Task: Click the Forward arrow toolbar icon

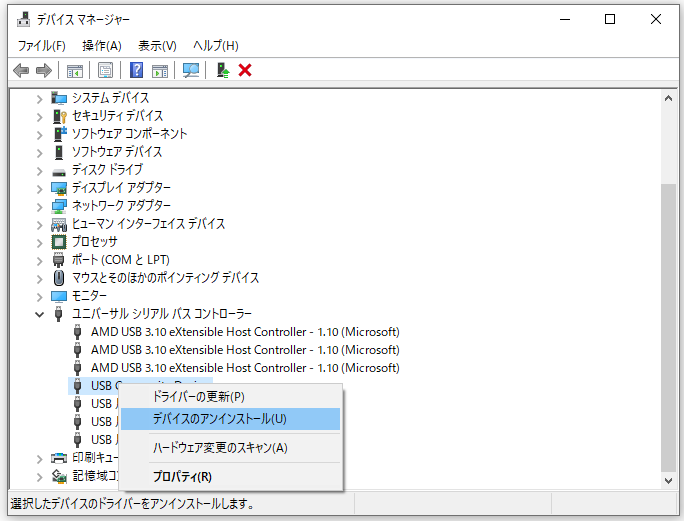Action: (44, 70)
